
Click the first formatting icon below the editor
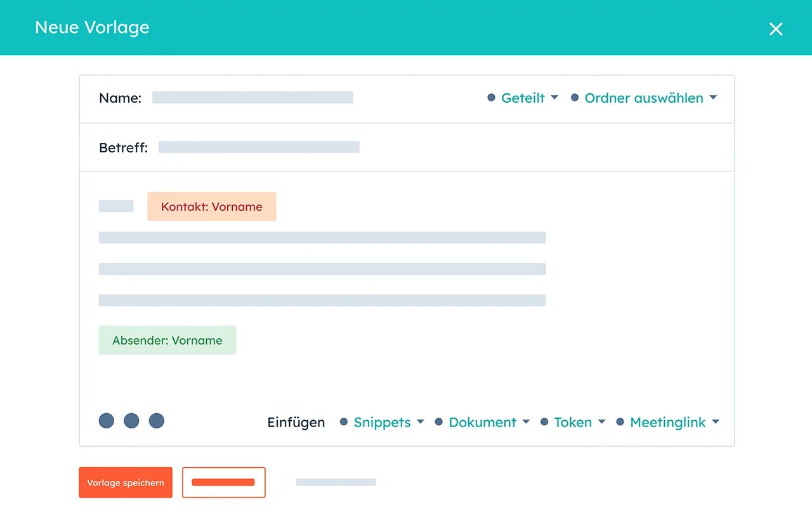pos(106,420)
